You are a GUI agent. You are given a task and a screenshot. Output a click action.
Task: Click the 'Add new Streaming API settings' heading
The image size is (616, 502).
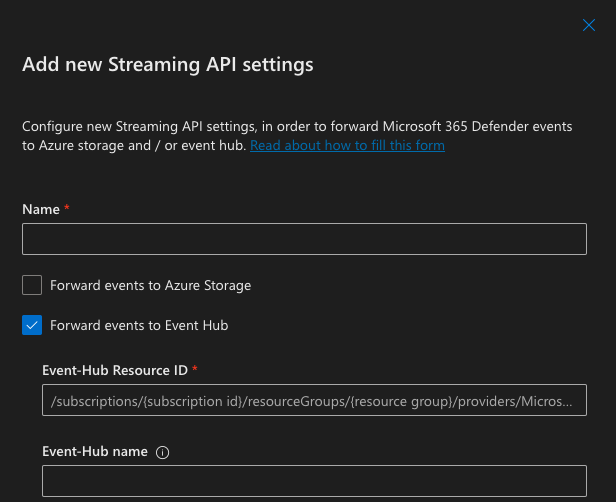[x=168, y=65]
